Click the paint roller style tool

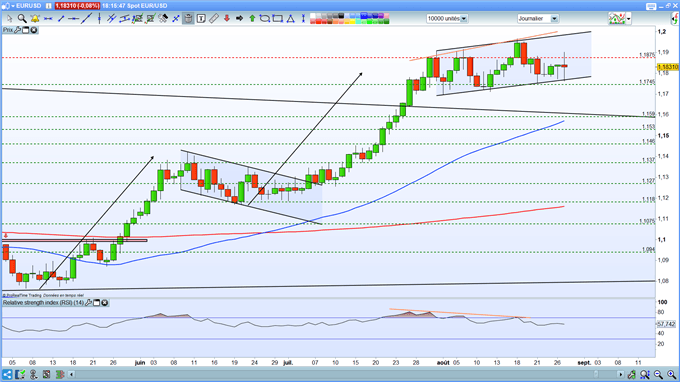(163, 19)
